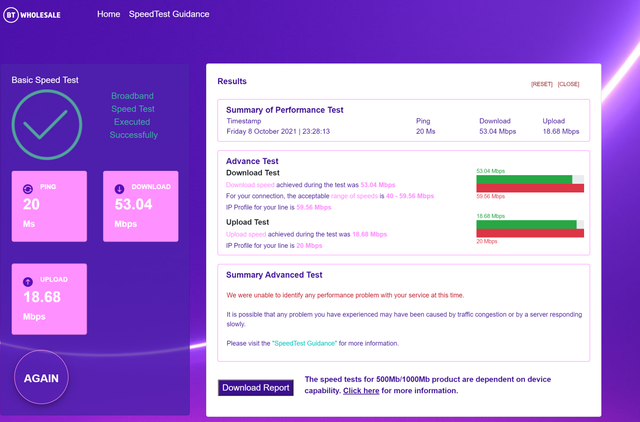This screenshot has height=422, width=640.
Task: Click the "Advance Test" heading
Action: pos(252,161)
